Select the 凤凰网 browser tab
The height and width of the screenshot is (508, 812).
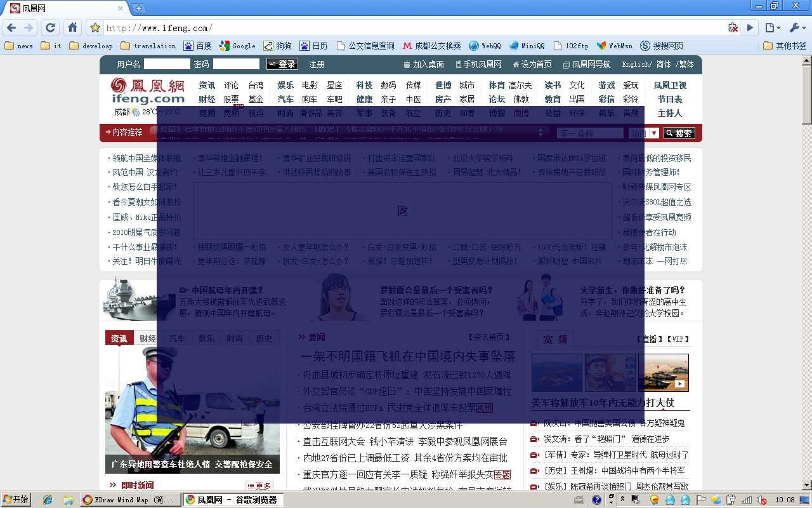tap(67, 8)
